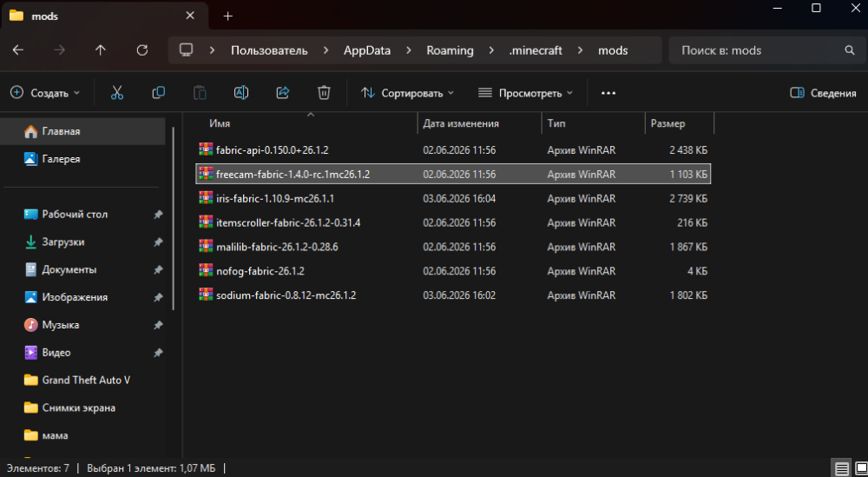868x477 pixels.
Task: Click Roaming in the address path
Action: [450, 50]
